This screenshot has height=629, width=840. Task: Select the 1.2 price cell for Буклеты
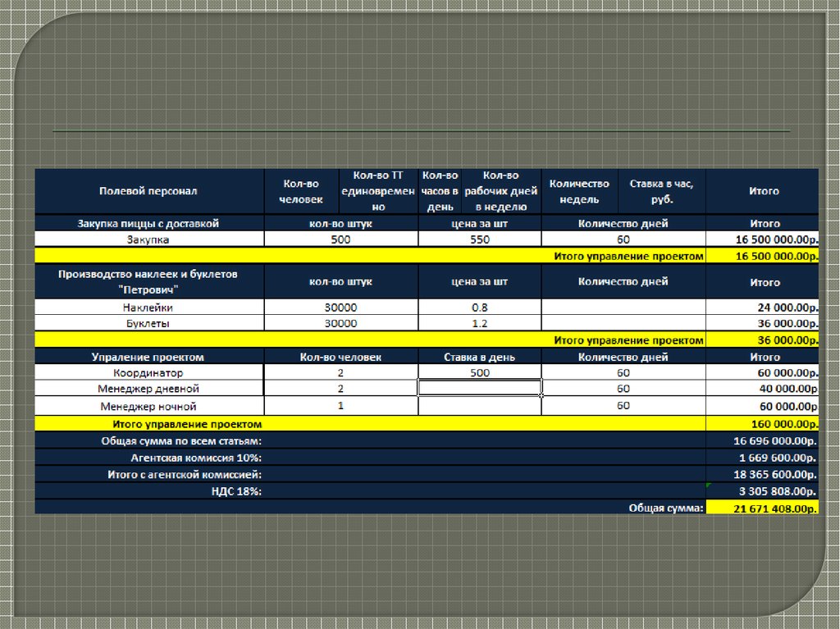coord(480,324)
